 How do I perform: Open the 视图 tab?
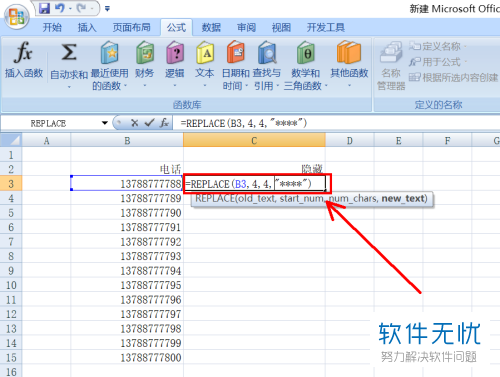(281, 27)
